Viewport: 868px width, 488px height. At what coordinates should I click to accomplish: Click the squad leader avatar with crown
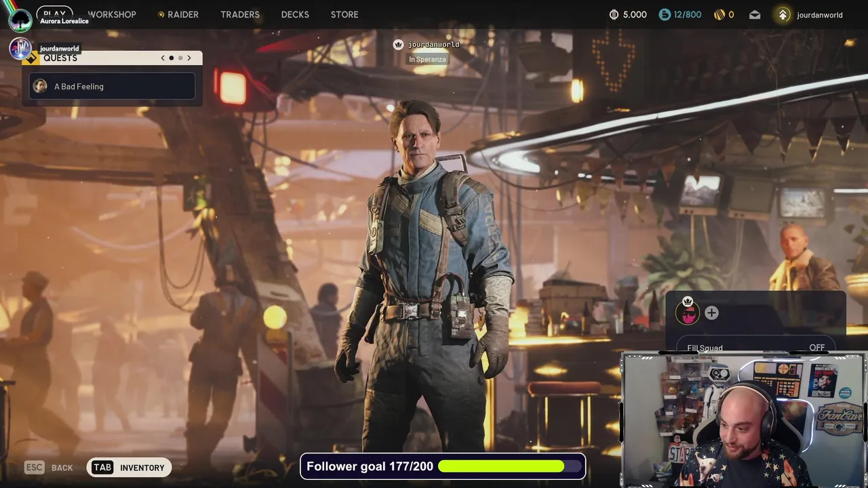pos(688,313)
